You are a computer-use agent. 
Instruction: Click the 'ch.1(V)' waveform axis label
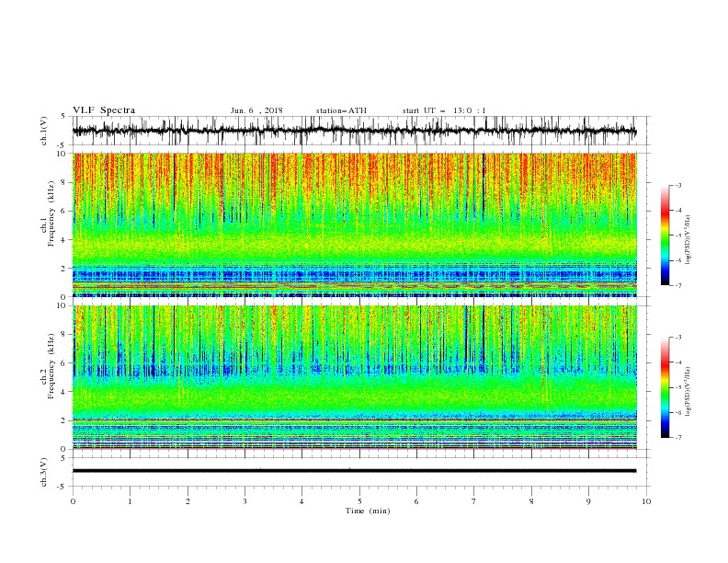44,131
